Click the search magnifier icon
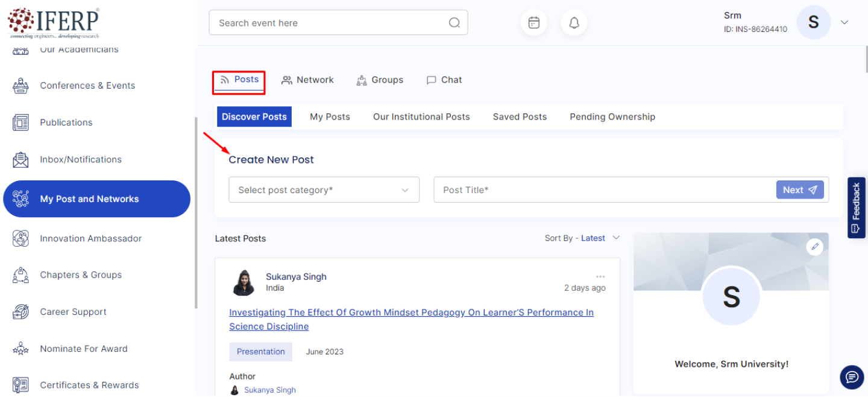The width and height of the screenshot is (868, 397). [x=454, y=23]
